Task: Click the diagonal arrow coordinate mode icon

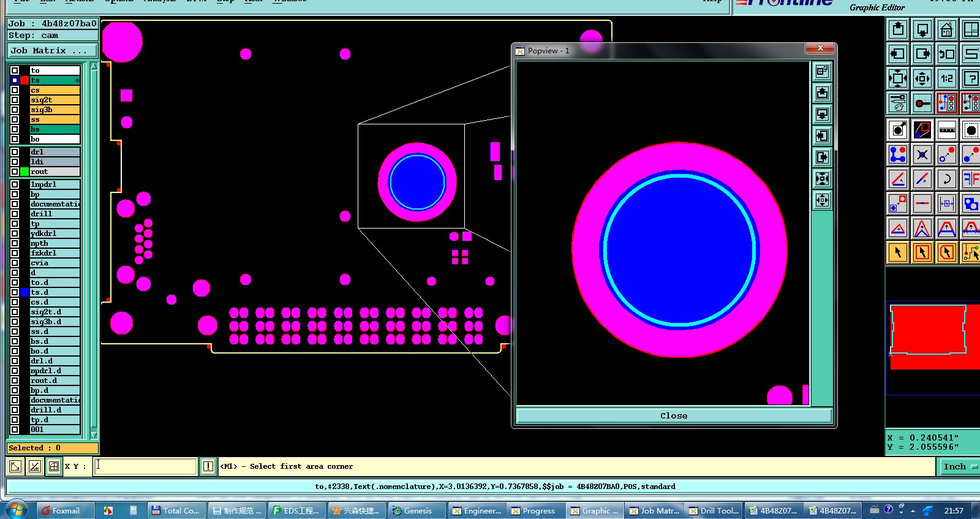Action: (16, 466)
